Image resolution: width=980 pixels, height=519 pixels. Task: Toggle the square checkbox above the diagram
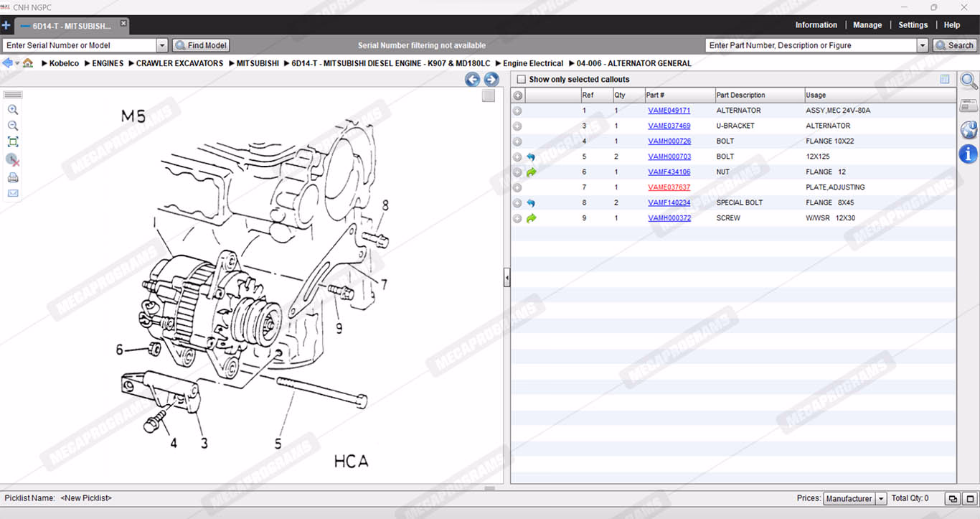click(489, 96)
